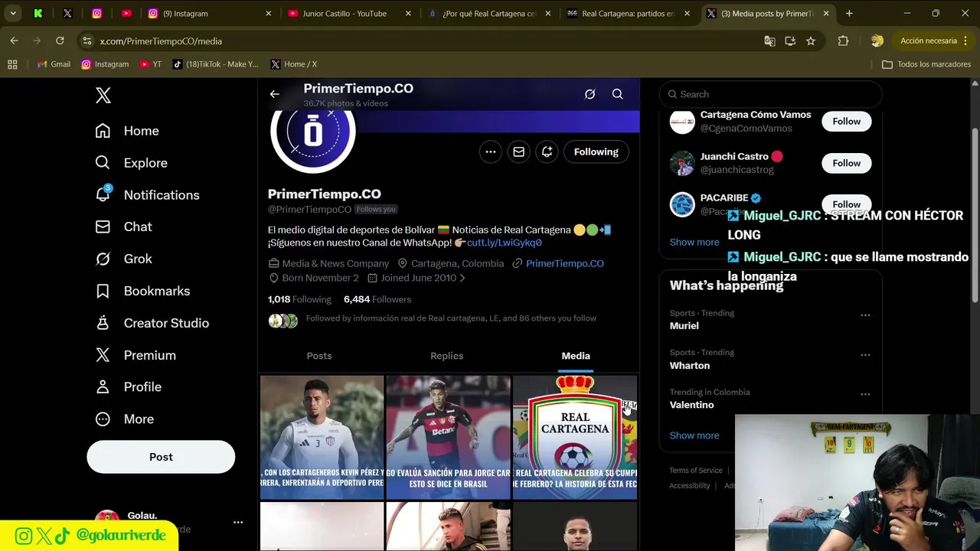Open options for Valentino trend
980x551 pixels.
tap(865, 395)
